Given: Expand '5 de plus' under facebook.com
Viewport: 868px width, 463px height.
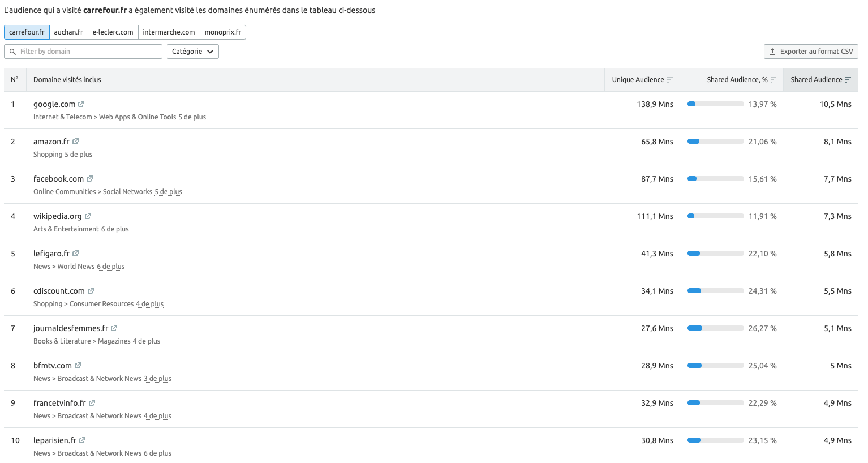Looking at the screenshot, I should 168,192.
